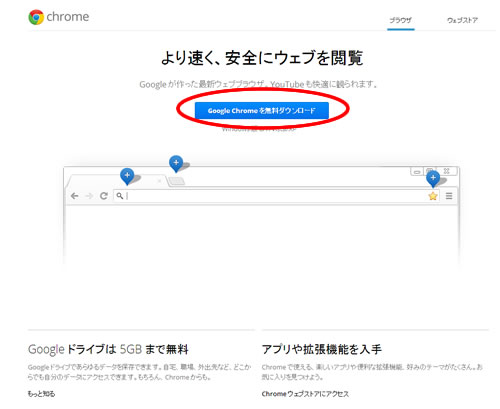Click the blue plus pin above new tab button

(x=176, y=163)
